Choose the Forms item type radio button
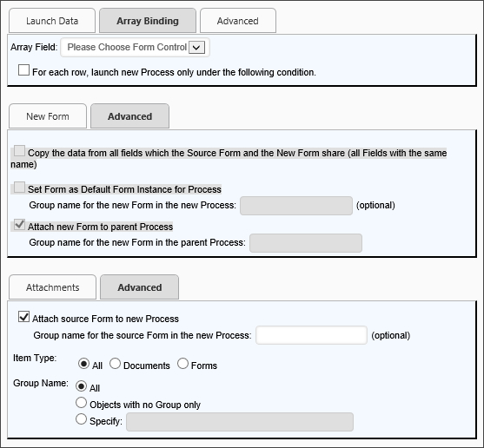The width and height of the screenshot is (484, 448). [182, 364]
